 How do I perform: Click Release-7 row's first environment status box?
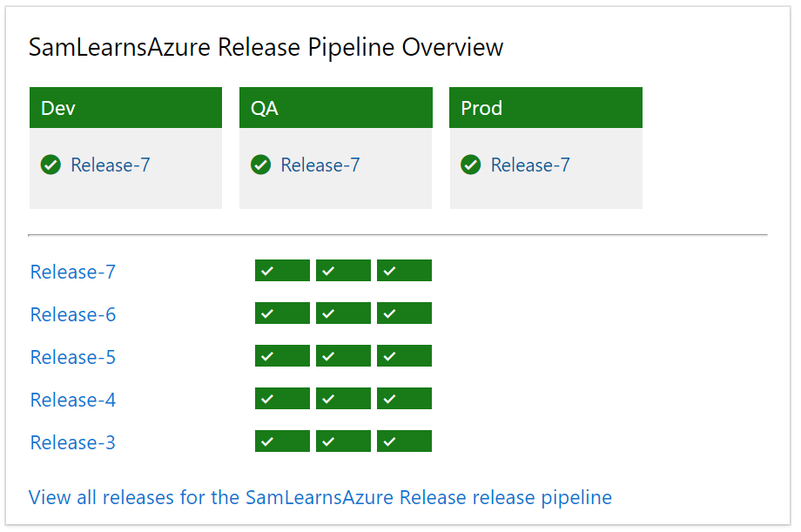point(282,271)
